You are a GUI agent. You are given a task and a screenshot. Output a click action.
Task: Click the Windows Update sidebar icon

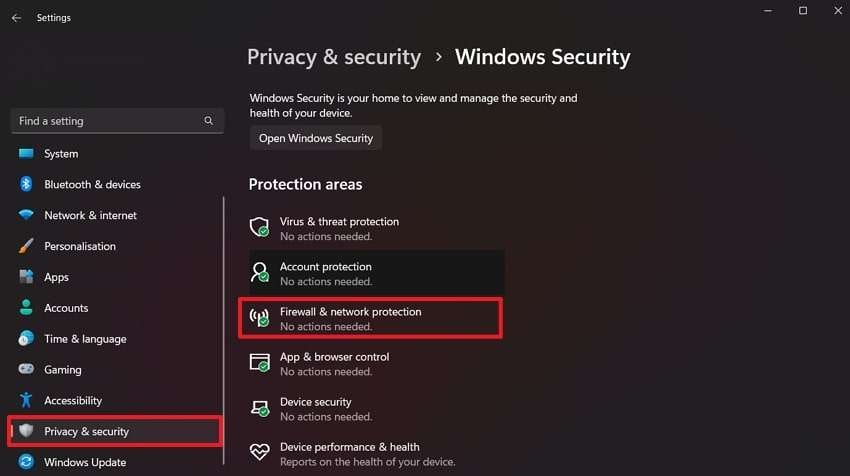tap(26, 462)
